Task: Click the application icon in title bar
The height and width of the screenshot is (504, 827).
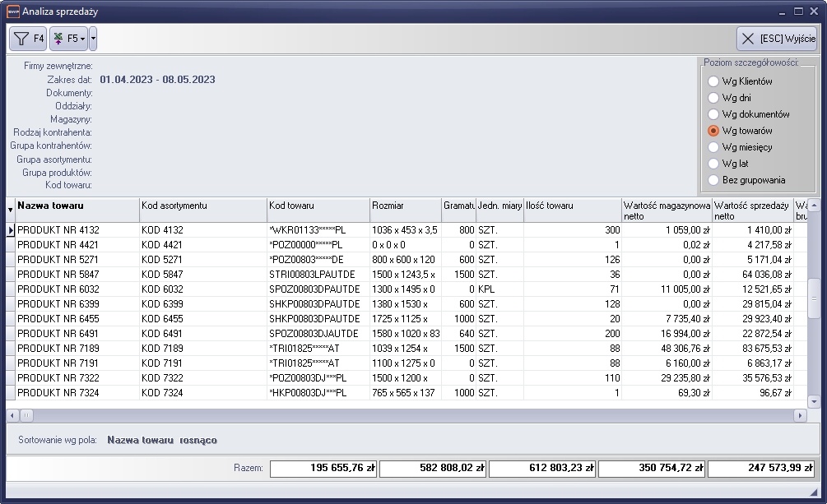Action: [x=12, y=12]
